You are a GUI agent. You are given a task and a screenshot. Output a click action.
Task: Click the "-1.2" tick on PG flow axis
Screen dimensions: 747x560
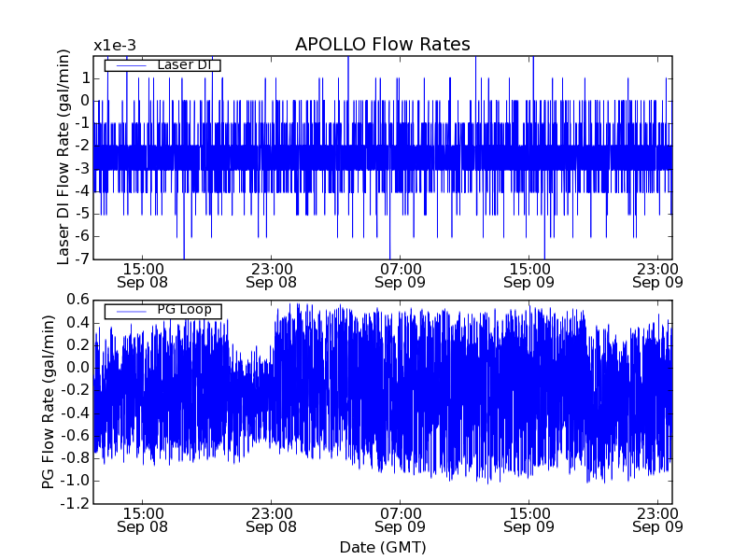[x=75, y=503]
